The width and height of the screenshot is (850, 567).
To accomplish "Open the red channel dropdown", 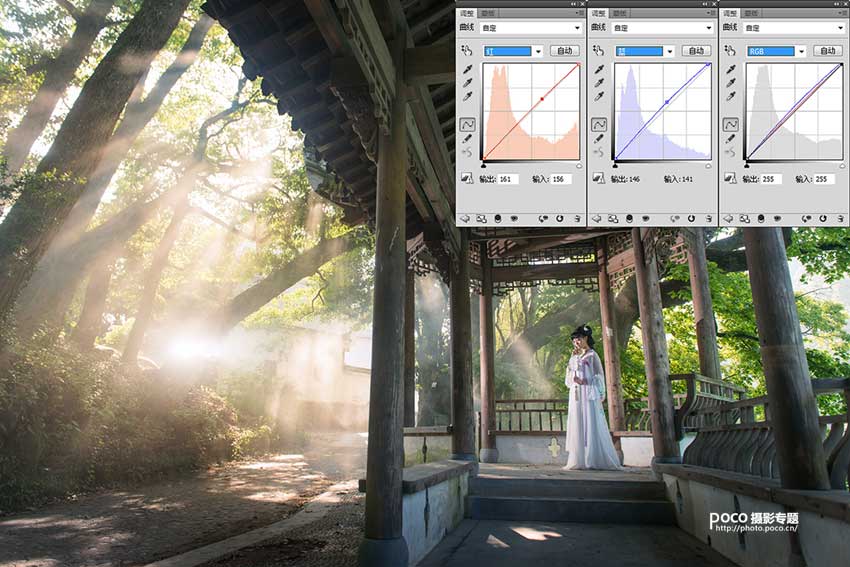I will click(x=538, y=51).
